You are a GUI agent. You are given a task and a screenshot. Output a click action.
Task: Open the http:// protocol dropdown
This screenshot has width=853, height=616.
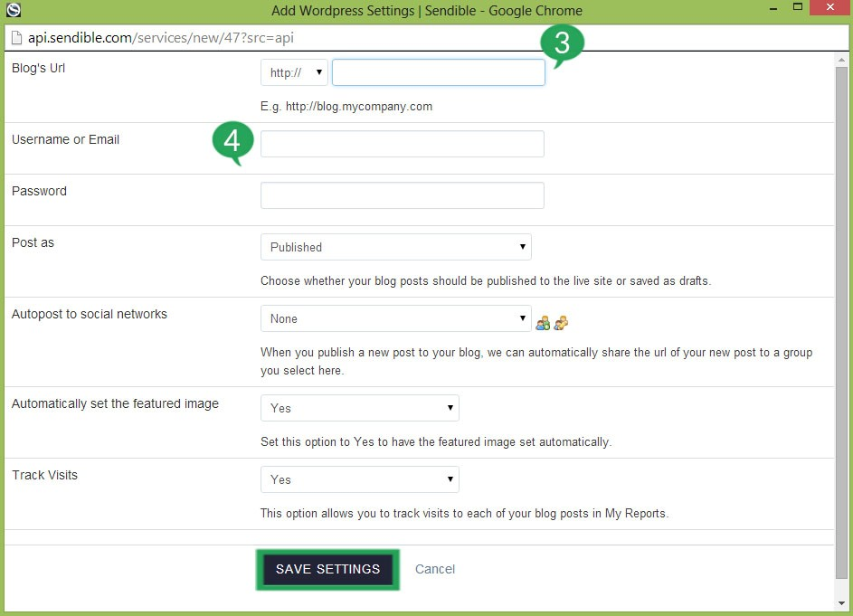pos(294,72)
